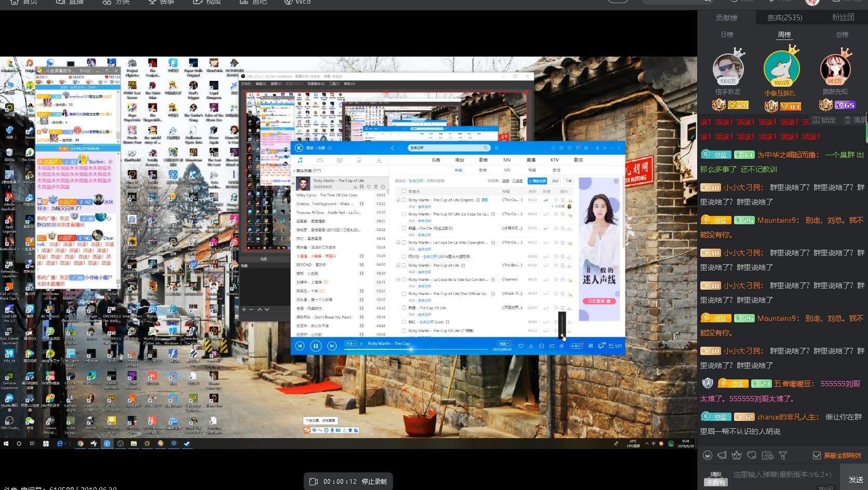Click the 下载 button above search results
Screen dimensions: 868x490
pyautogui.click(x=568, y=181)
